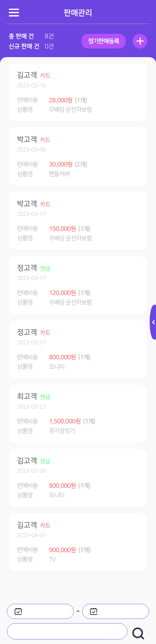Image resolution: width=156 pixels, height=644 pixels.
Task: Open 최고객 공기청정기 sale card
Action: (x=78, y=414)
